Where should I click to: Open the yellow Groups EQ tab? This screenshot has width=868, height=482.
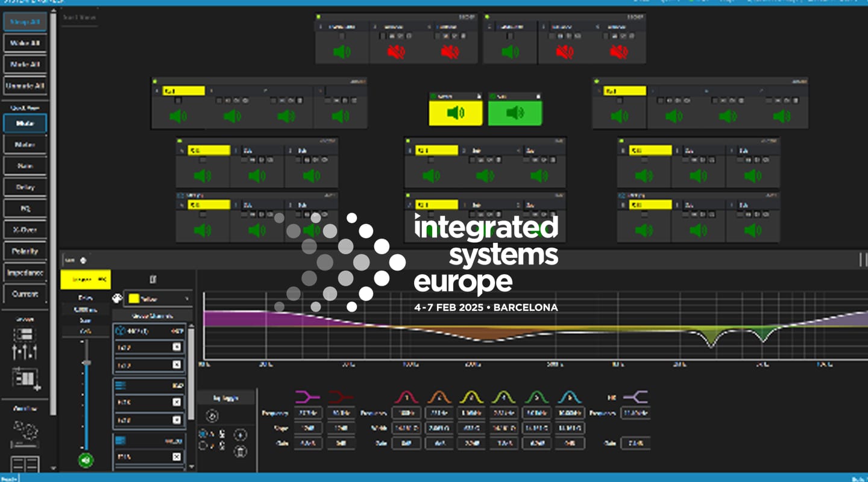click(x=85, y=279)
